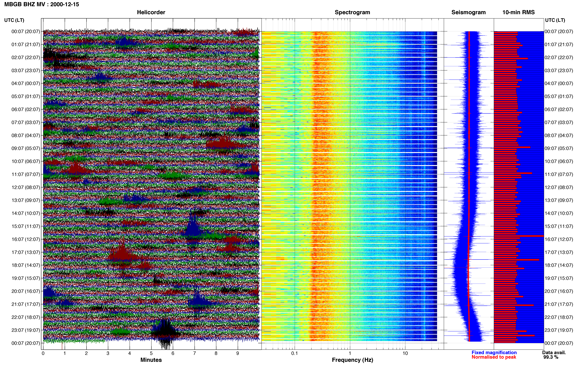Click the right UTC (LT) axis label
588x368 pixels.
pos(555,20)
